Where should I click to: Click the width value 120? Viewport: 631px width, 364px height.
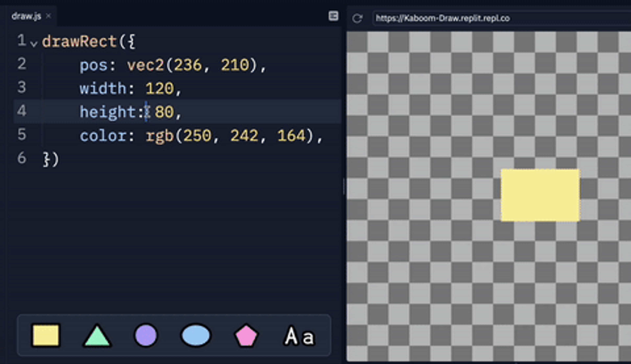tap(159, 89)
